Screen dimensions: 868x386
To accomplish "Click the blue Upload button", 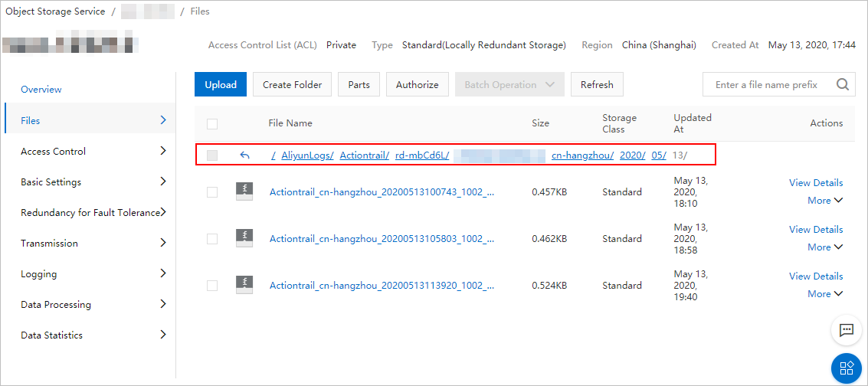I will point(221,84).
